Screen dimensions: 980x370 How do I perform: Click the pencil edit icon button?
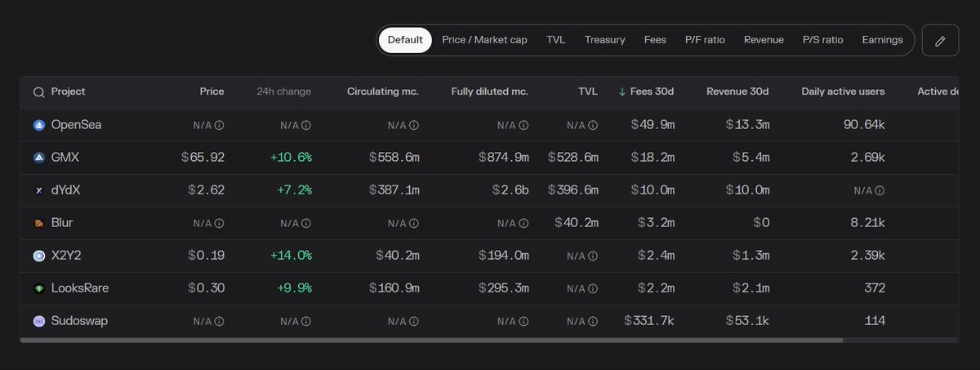940,40
